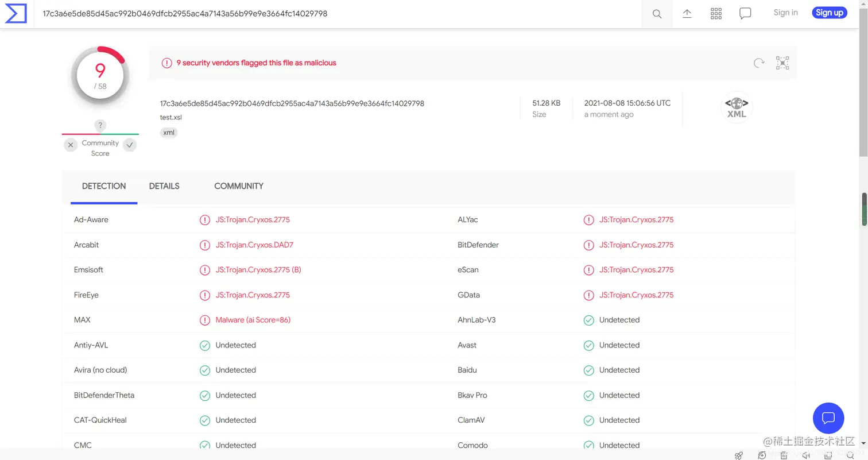The width and height of the screenshot is (868, 460).
Task: Click the xml tag chip
Action: (169, 133)
